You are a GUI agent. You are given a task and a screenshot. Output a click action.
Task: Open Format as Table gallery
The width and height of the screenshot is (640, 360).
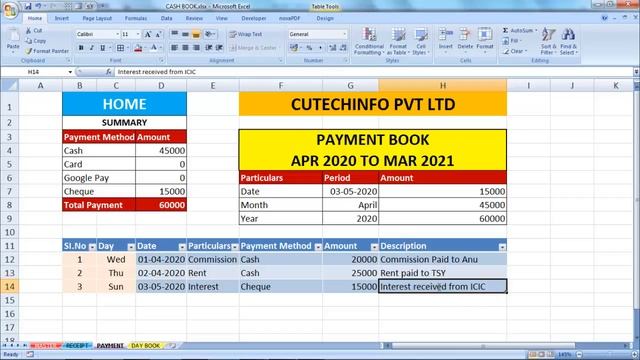pos(398,41)
